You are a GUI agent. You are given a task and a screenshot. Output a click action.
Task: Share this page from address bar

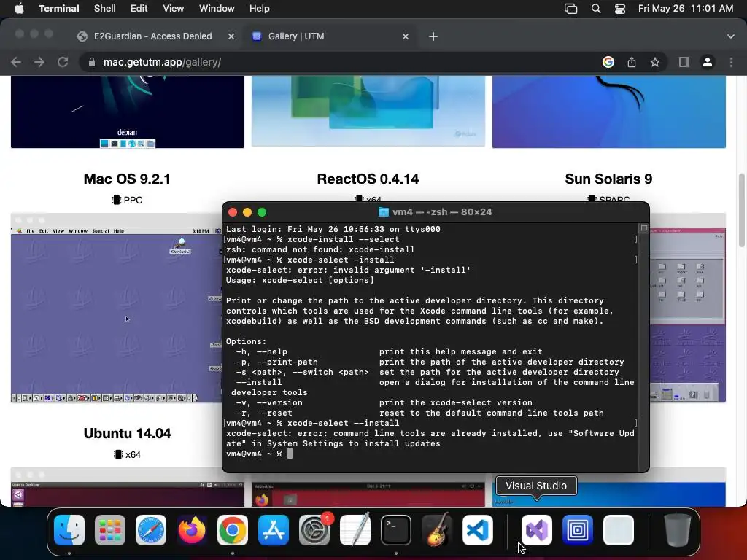(x=632, y=62)
